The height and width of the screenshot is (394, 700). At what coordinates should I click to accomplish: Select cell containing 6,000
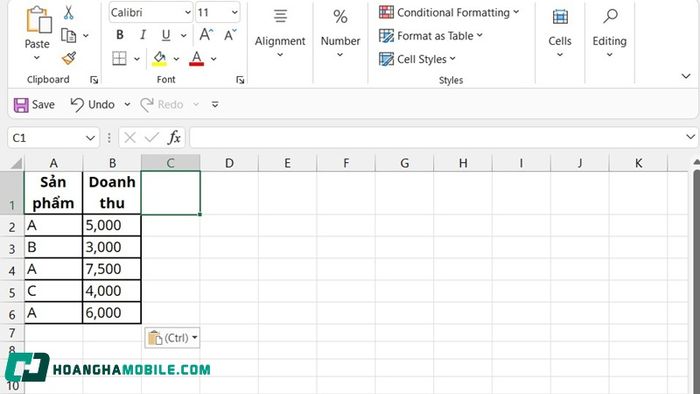[112, 313]
